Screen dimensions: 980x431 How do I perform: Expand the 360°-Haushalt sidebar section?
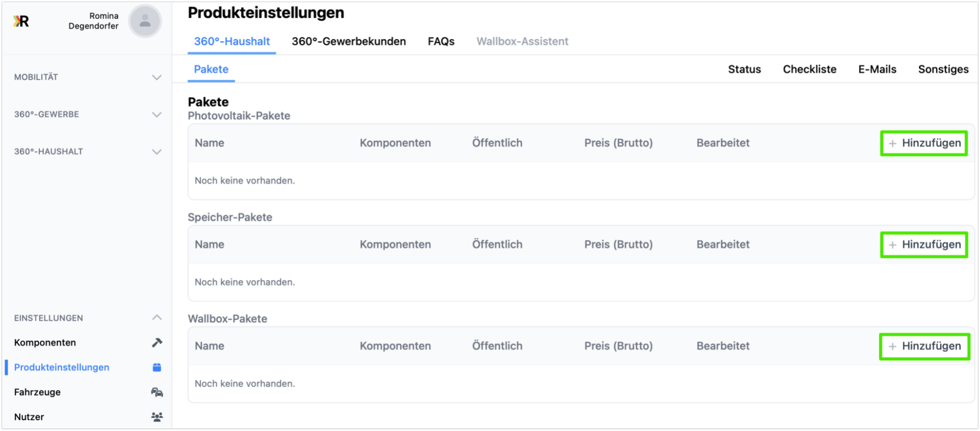(x=156, y=152)
